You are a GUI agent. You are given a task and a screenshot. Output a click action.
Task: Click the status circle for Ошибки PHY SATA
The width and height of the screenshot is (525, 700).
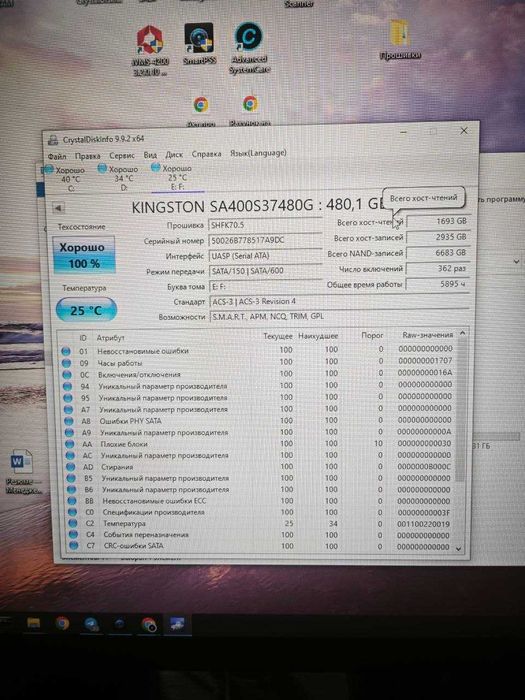tap(68, 421)
